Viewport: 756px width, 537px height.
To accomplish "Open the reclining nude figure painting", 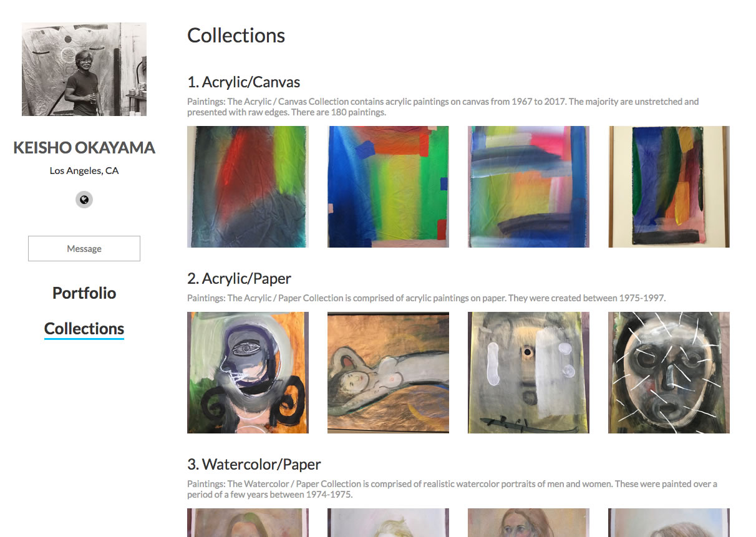I will 388,372.
